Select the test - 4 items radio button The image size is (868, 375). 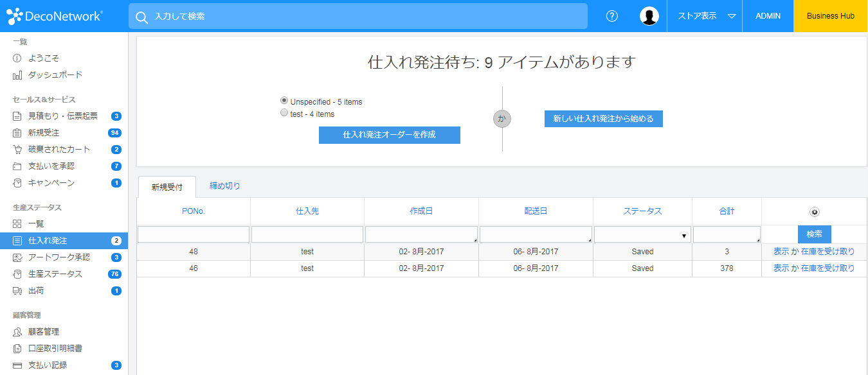pos(284,113)
